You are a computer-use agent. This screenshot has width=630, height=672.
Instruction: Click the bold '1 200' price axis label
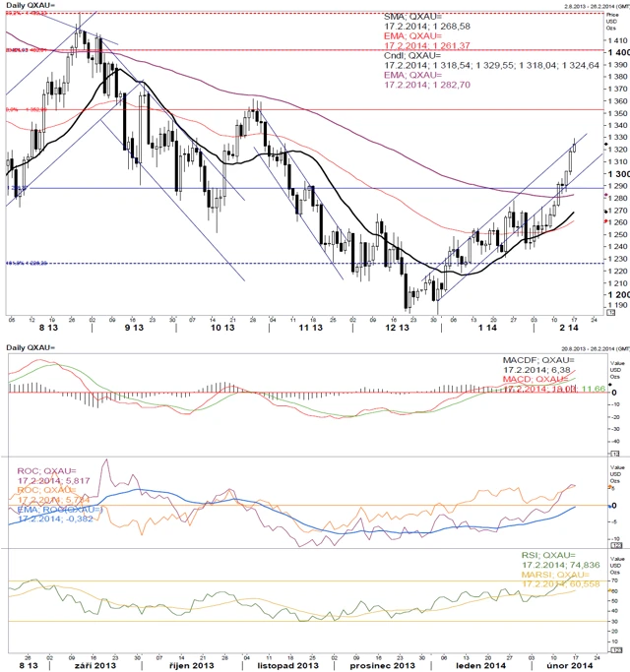point(618,295)
